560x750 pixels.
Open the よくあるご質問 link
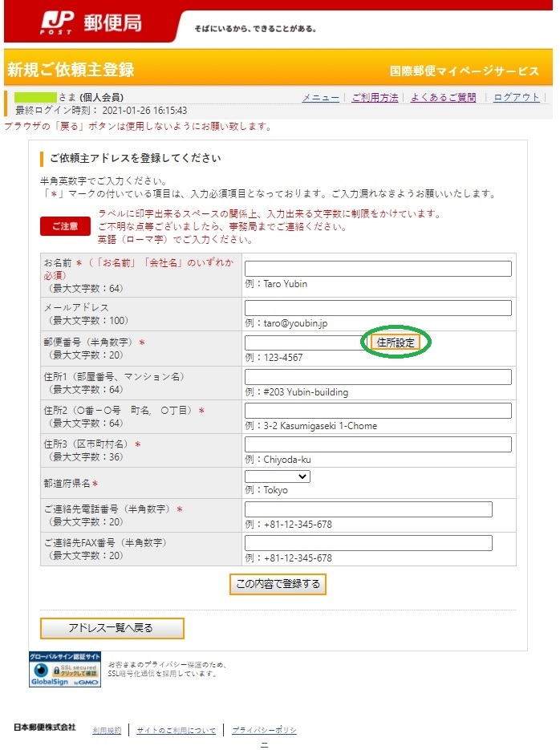[x=444, y=98]
